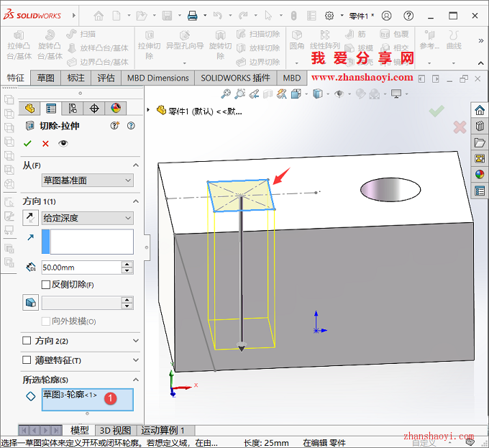Open the 从 start condition dropdown

88,180
